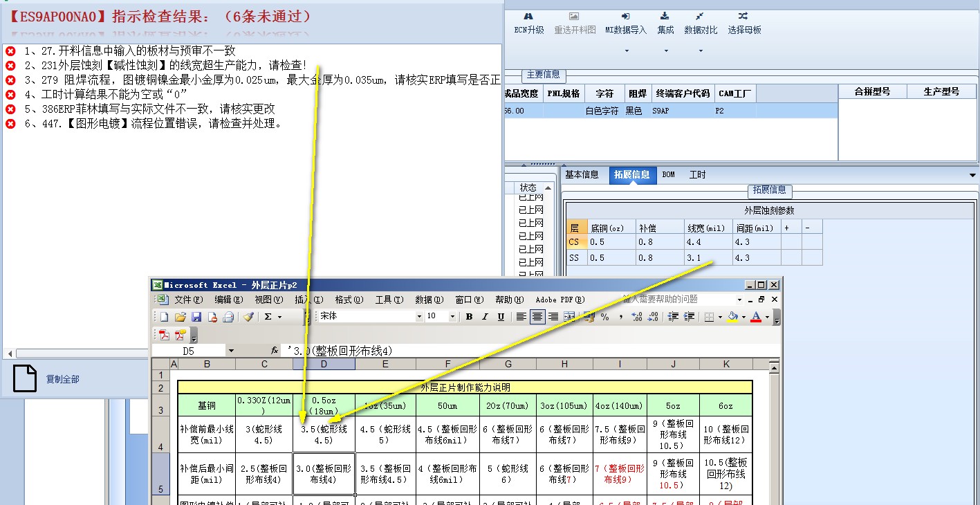Image resolution: width=980 pixels, height=505 pixels.
Task: Click the ECN升级 toolbar icon
Action: pos(529,16)
